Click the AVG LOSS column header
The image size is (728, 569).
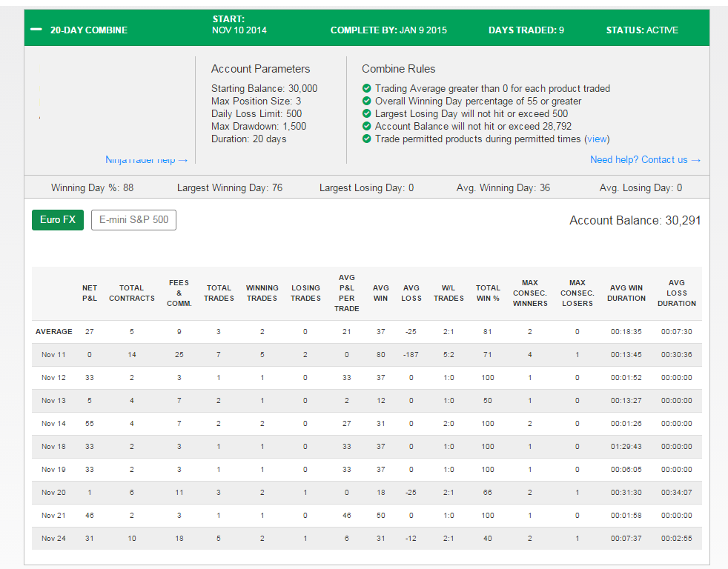pos(411,293)
